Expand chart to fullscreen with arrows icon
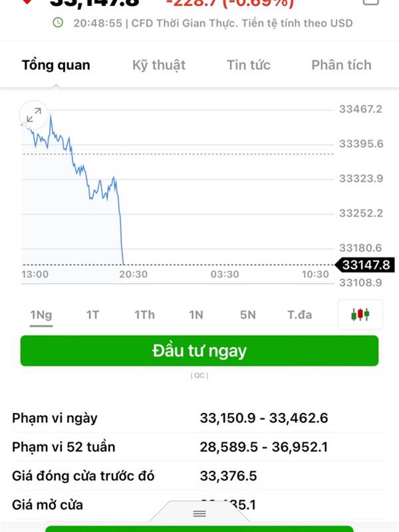 [x=34, y=114]
